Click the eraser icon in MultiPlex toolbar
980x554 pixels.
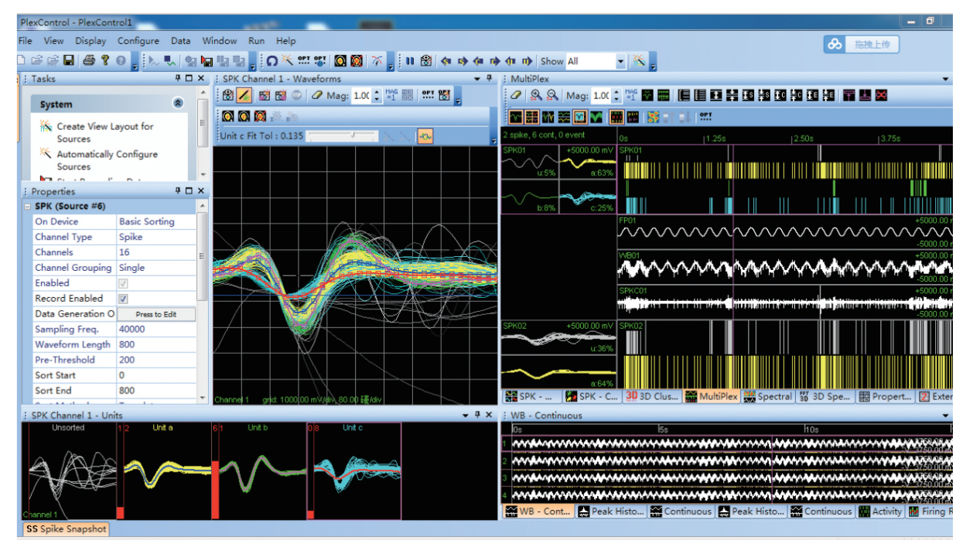click(x=516, y=95)
